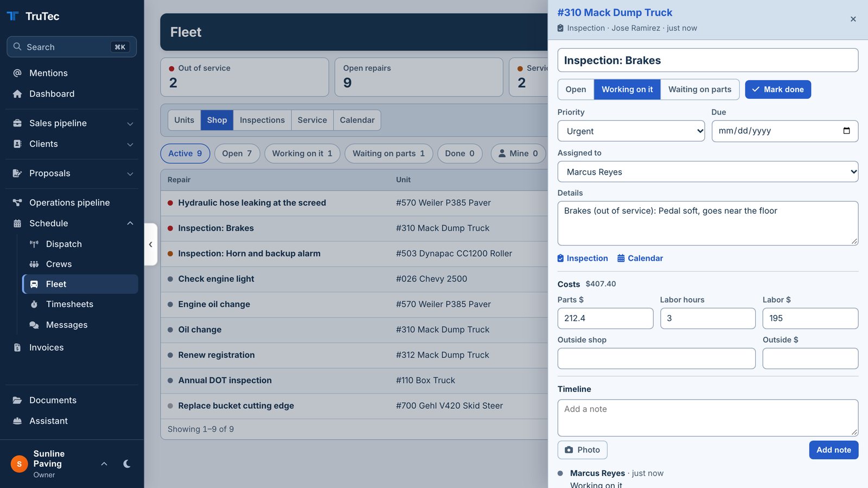The width and height of the screenshot is (868, 488).
Task: Click the TruTec logo icon
Action: coord(12,16)
